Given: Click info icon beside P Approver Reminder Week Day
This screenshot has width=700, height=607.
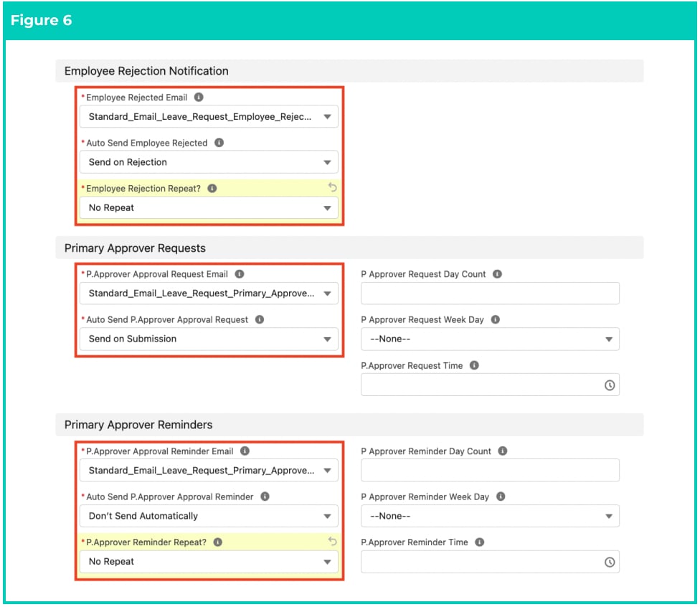Looking at the screenshot, I should tap(501, 497).
